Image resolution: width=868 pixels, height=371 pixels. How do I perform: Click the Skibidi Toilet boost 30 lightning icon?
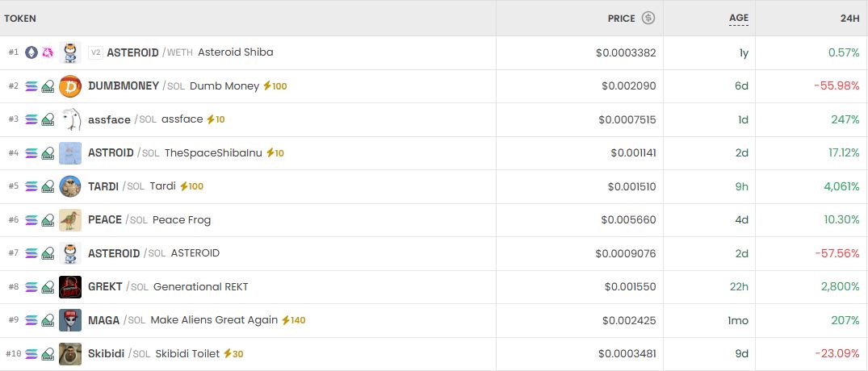(228, 354)
